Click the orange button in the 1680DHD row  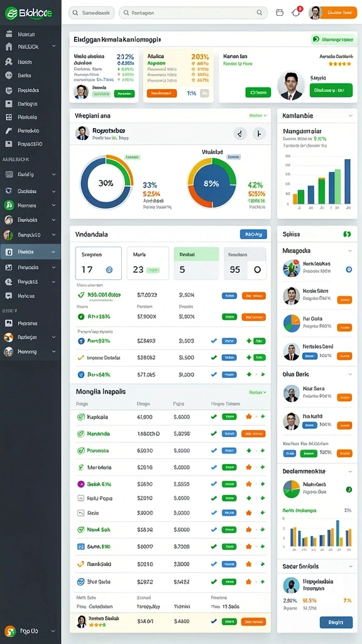[x=254, y=433]
